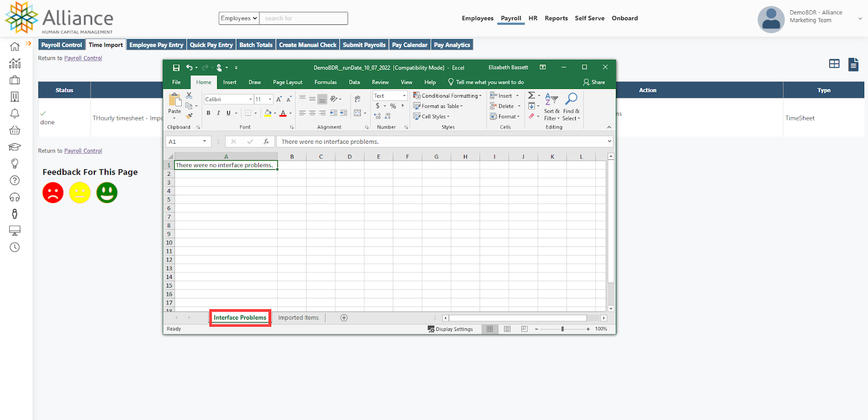
Task: Open the user profile dropdown chevron
Action: (x=860, y=18)
